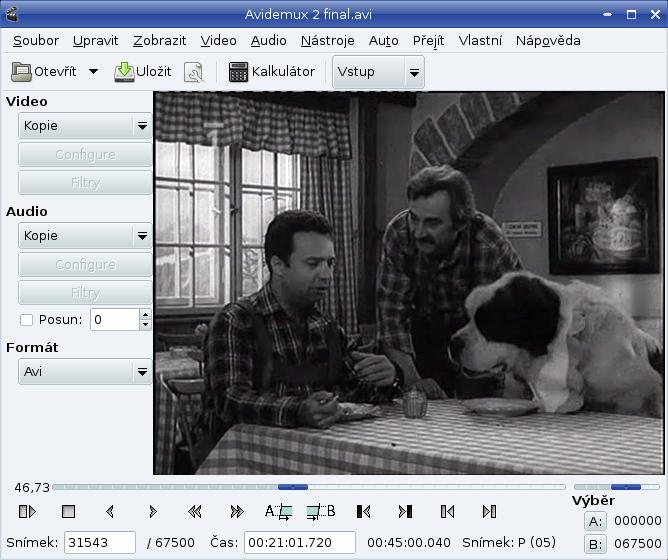Click the Posun value field
This screenshot has width=668, height=560.
(x=115, y=320)
